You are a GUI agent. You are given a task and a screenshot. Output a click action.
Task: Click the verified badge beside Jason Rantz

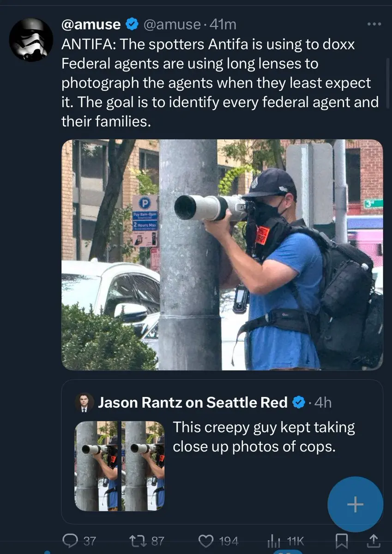tap(299, 403)
